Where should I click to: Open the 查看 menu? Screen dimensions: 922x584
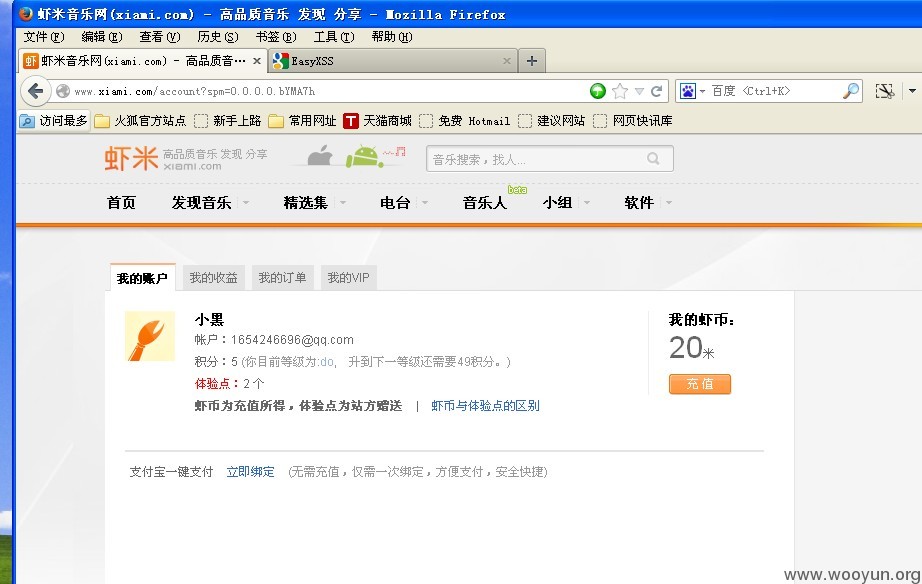[x=159, y=36]
